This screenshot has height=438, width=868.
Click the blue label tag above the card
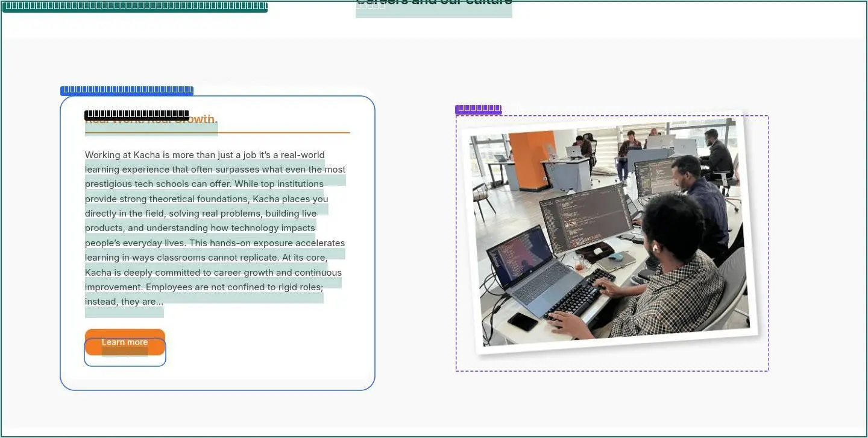127,90
